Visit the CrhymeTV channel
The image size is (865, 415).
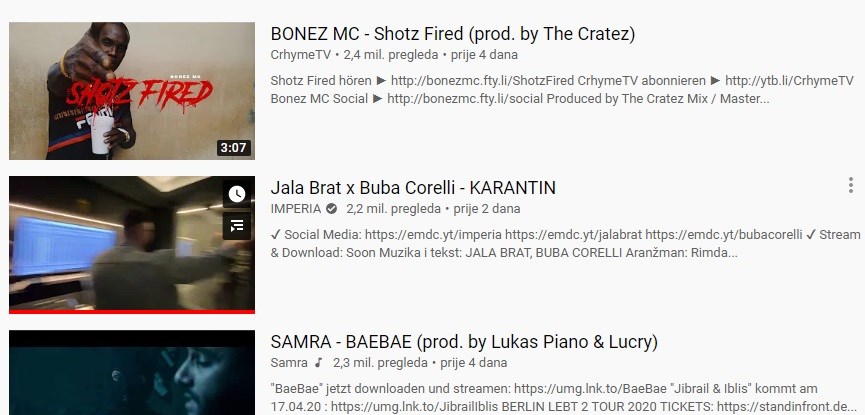301,55
